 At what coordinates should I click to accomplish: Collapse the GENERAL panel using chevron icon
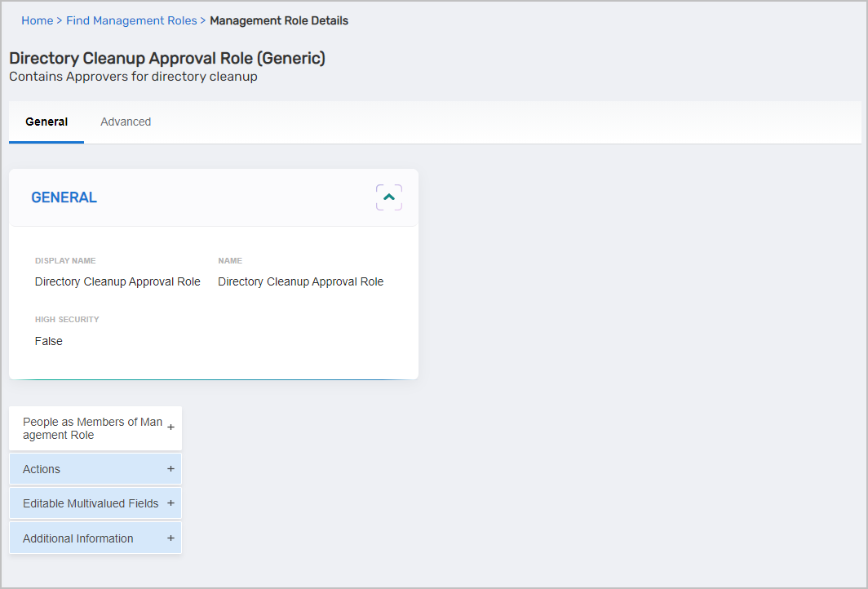(389, 197)
